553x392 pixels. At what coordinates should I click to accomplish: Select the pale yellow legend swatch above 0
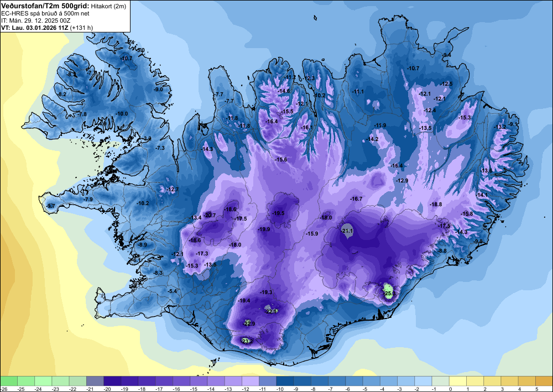coord(458,381)
